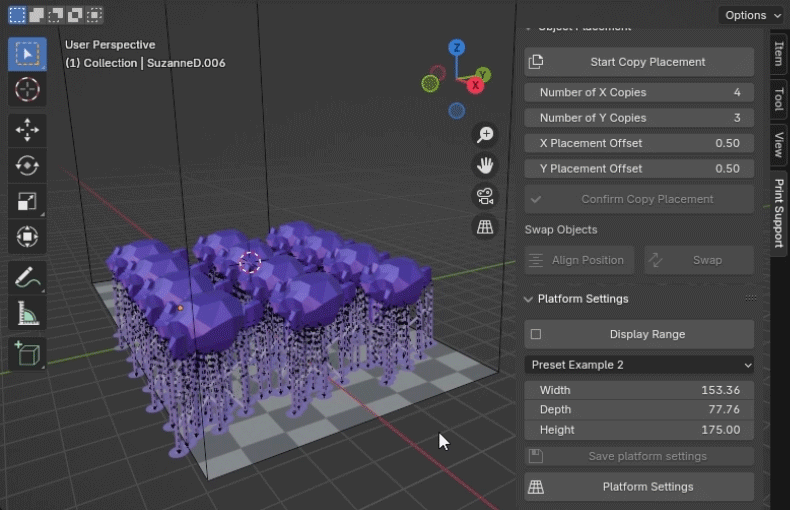Click the Platform Settings panel drag grip
Screen dimensions: 790x510
[x=751, y=298]
